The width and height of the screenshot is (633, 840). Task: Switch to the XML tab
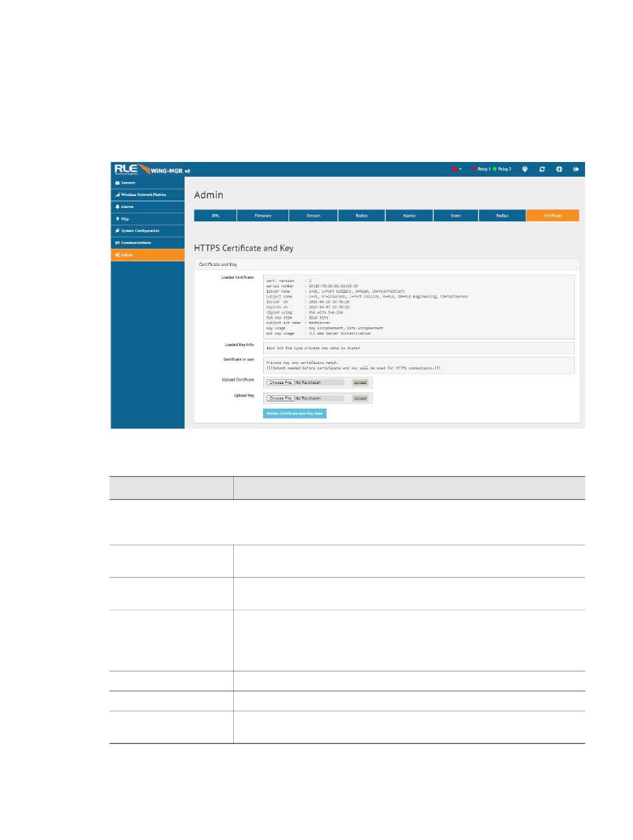(215, 216)
